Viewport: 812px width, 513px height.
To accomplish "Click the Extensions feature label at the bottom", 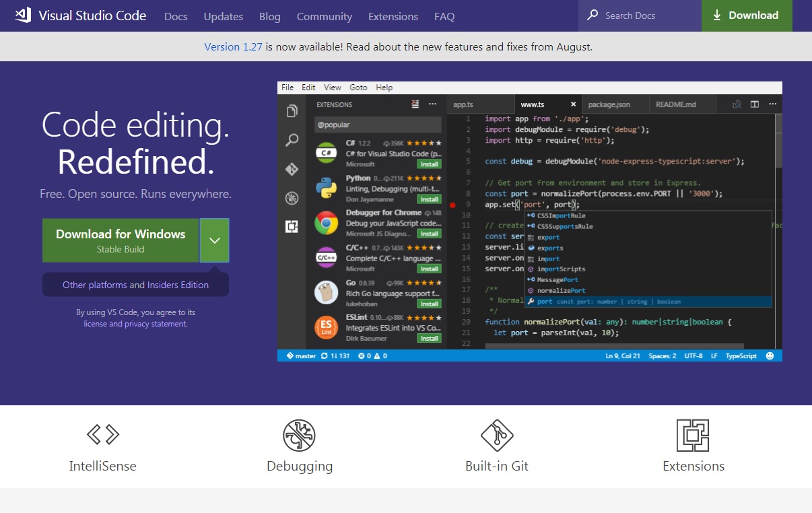I will [693, 466].
